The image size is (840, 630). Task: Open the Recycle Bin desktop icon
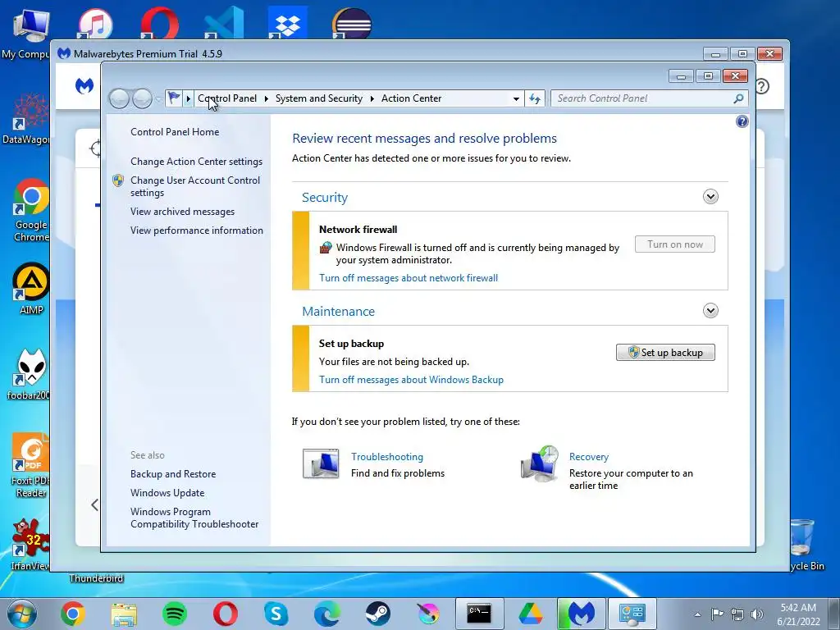pos(806,544)
